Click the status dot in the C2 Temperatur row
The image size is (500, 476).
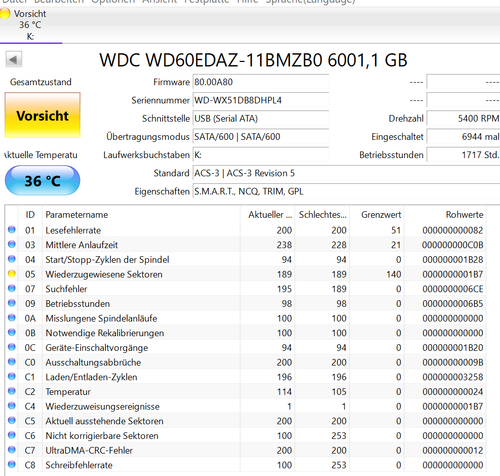(12, 391)
